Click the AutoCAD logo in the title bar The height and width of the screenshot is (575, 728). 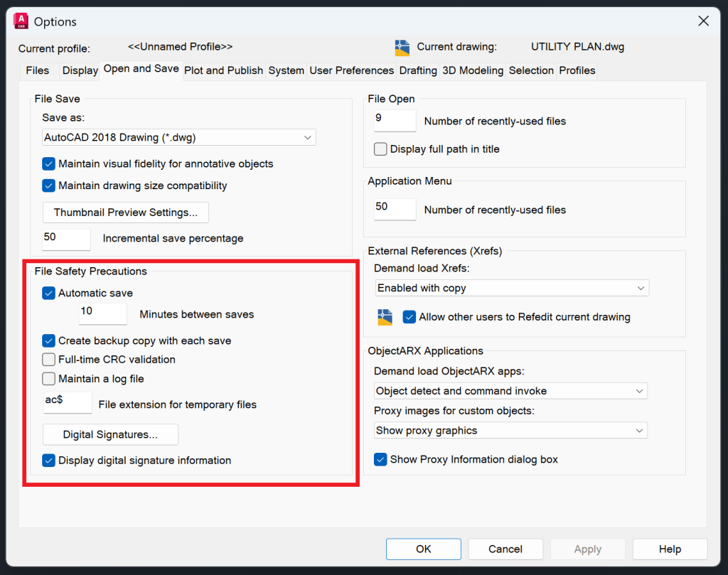[21, 21]
